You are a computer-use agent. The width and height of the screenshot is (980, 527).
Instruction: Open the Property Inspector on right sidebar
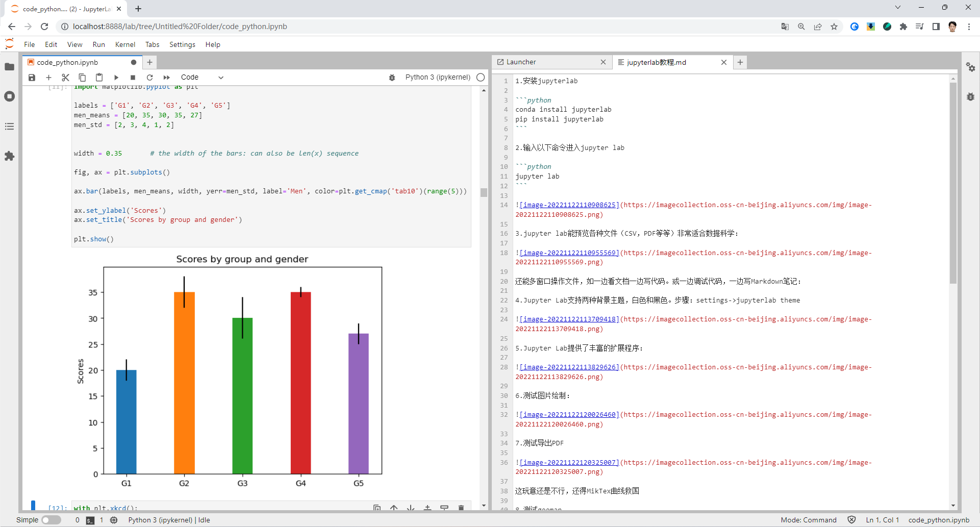(x=970, y=67)
